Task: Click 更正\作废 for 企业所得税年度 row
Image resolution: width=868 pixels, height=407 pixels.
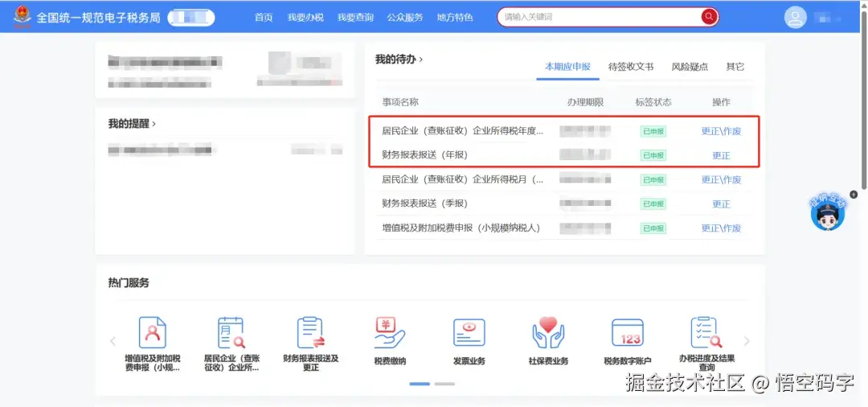Action: click(x=721, y=131)
